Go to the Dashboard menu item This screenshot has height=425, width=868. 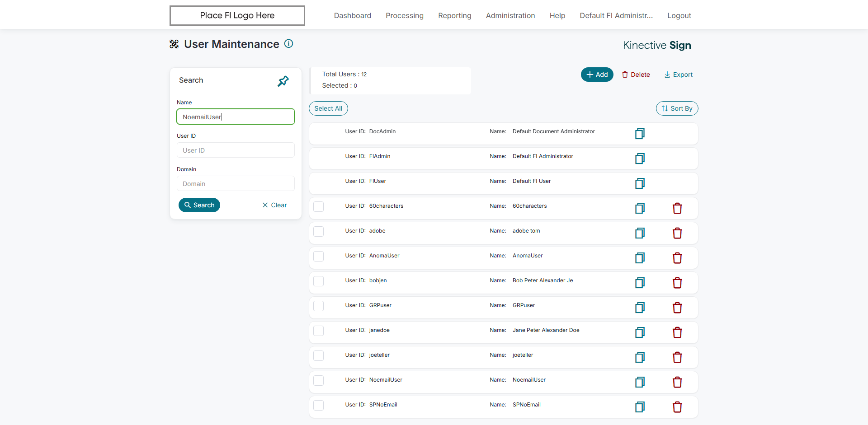(352, 15)
